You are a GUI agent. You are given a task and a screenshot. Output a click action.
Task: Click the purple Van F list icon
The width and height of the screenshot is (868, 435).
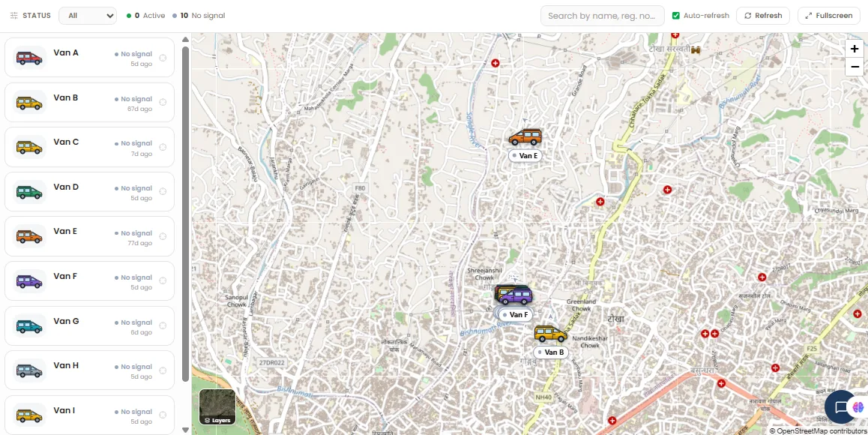29,281
